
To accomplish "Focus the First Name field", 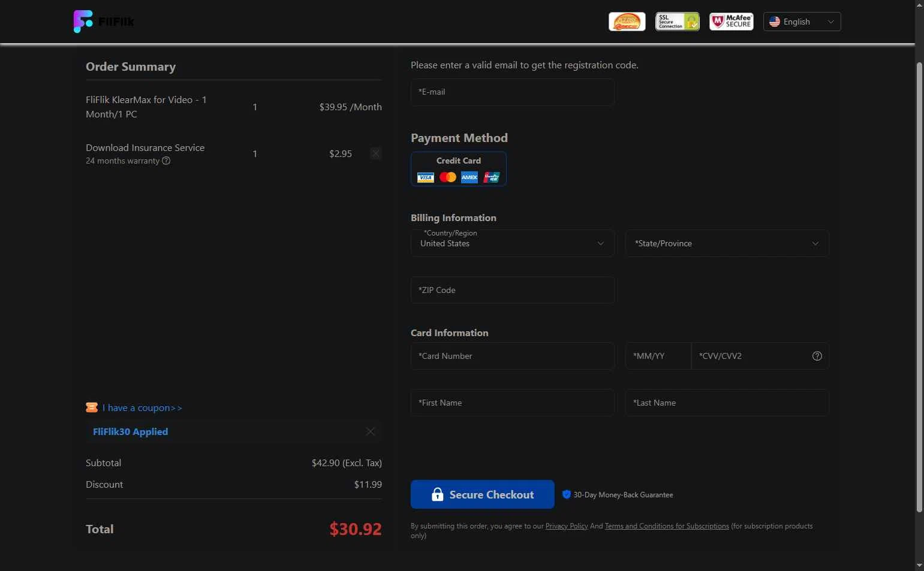I will pyautogui.click(x=512, y=403).
